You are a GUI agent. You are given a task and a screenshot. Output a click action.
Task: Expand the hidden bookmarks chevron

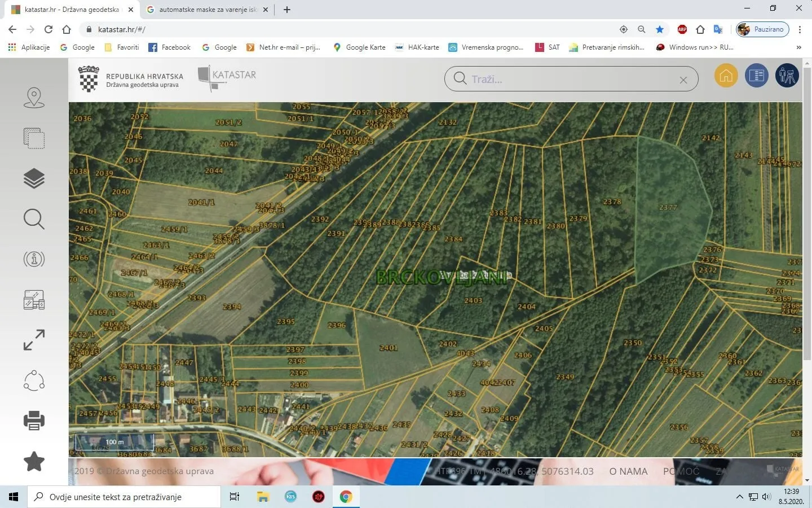pos(798,47)
